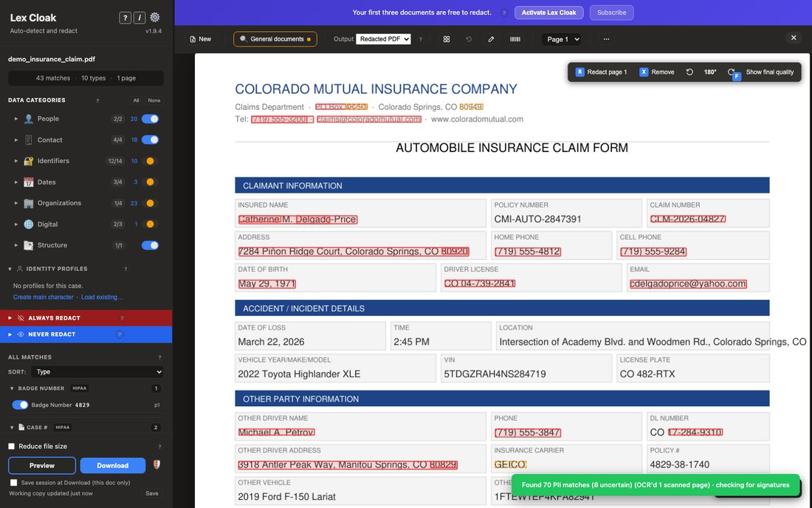Open the Output Redacted PDF dropdown
The height and width of the screenshot is (508, 812).
pyautogui.click(x=383, y=39)
